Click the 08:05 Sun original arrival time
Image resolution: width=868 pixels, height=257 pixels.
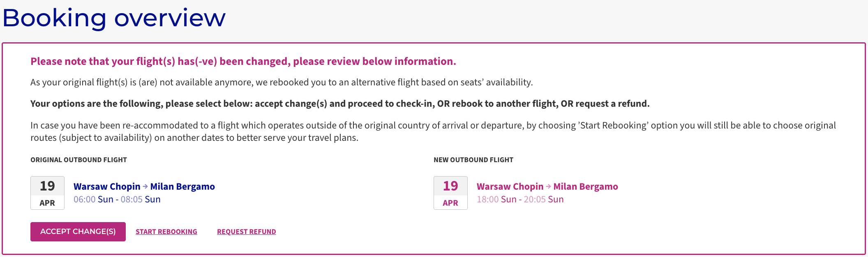click(141, 200)
